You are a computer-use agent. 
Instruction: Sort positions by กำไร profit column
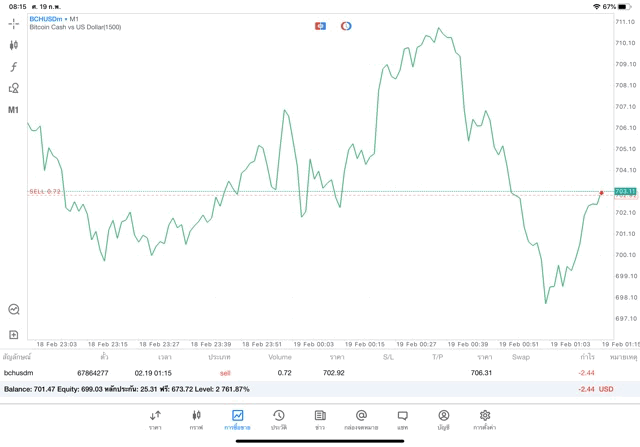click(587, 356)
